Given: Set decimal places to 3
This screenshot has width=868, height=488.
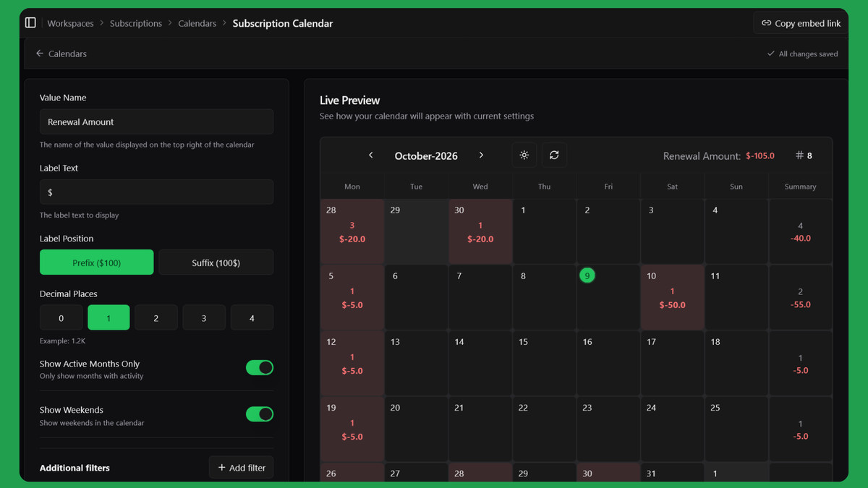Looking at the screenshot, I should pyautogui.click(x=204, y=317).
